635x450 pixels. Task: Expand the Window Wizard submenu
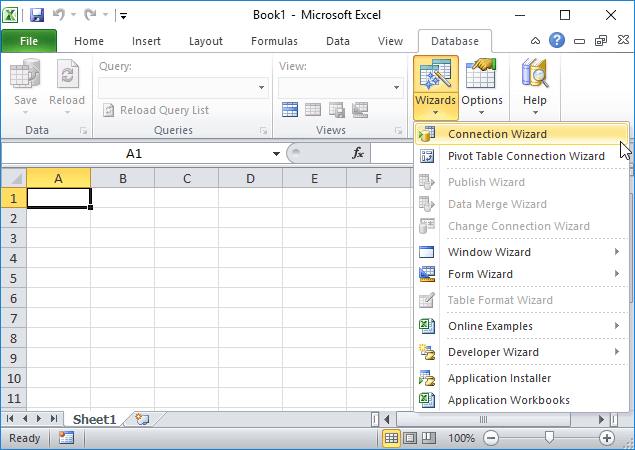coord(522,252)
